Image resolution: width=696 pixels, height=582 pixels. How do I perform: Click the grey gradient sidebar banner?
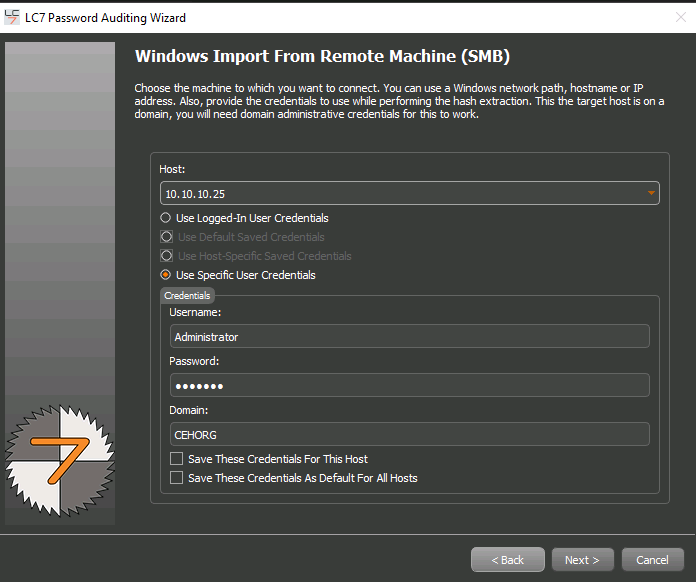coord(60,200)
